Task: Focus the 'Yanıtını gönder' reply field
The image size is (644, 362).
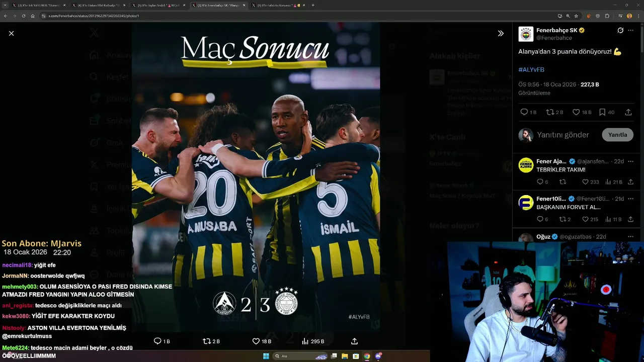Action: pyautogui.click(x=562, y=135)
